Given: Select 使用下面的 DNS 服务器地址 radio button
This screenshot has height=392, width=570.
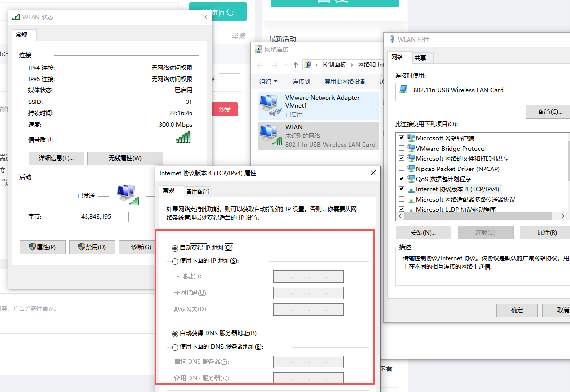Looking at the screenshot, I should pos(175,347).
